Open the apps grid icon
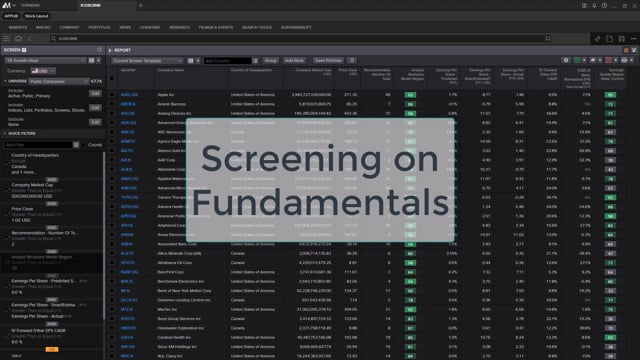 click(x=584, y=5)
